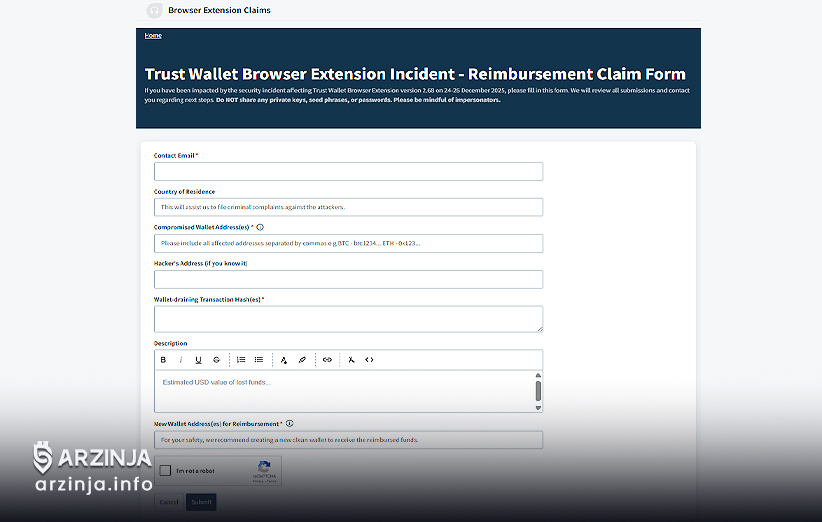Toggle bold formatting in Description editor
This screenshot has height=522, width=822.
163,360
